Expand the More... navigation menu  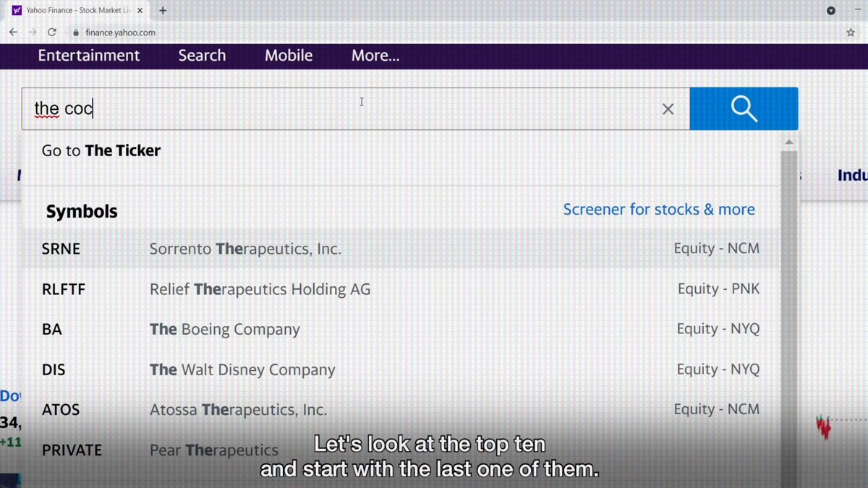point(375,56)
